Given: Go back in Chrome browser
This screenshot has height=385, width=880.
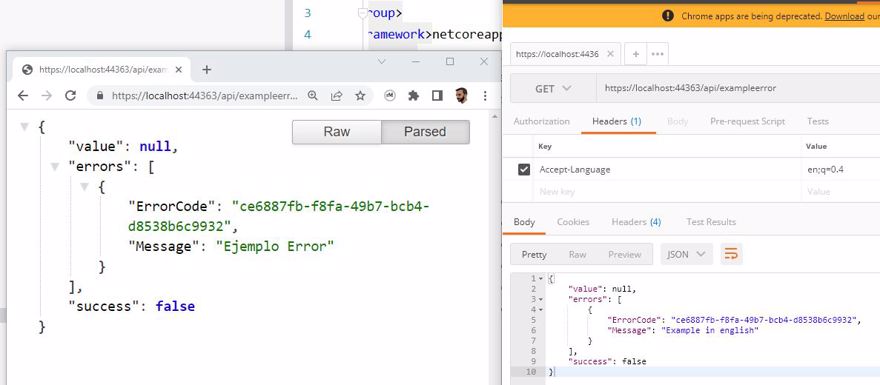Looking at the screenshot, I should click(x=23, y=96).
